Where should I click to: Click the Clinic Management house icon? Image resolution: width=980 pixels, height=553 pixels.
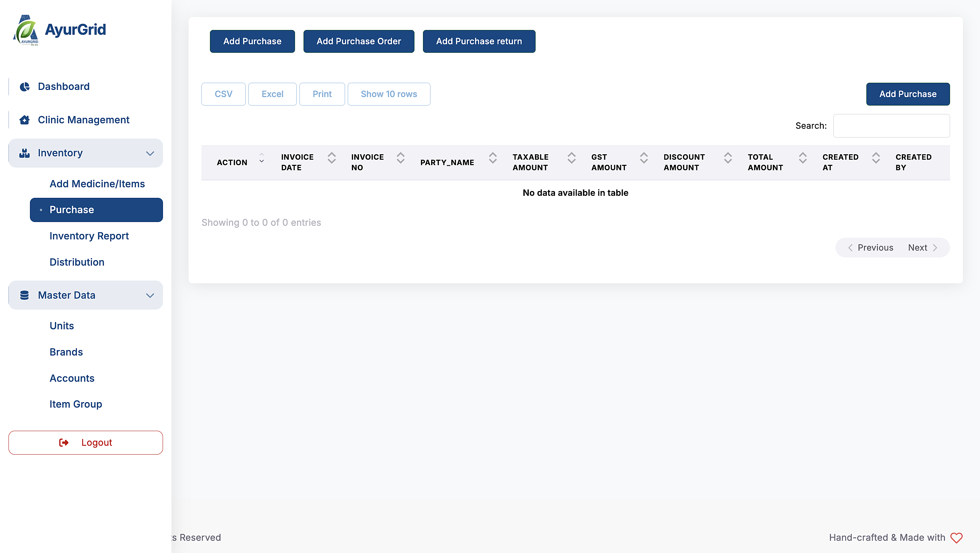[x=25, y=120]
